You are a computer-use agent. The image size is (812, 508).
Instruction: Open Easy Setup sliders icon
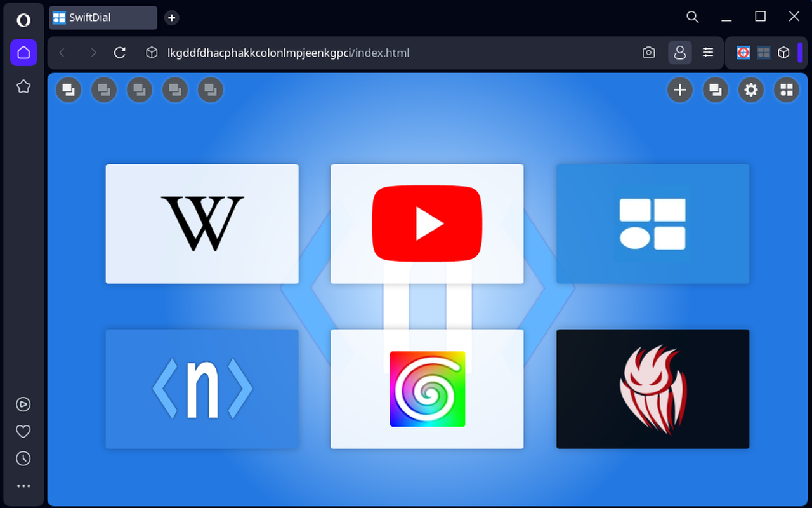(x=708, y=53)
